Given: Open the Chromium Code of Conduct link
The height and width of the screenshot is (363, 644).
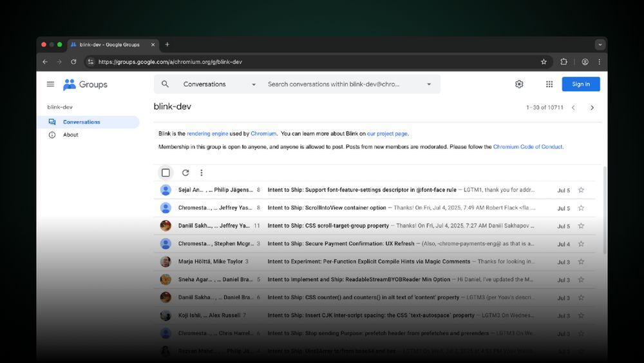Looking at the screenshot, I should (x=528, y=147).
